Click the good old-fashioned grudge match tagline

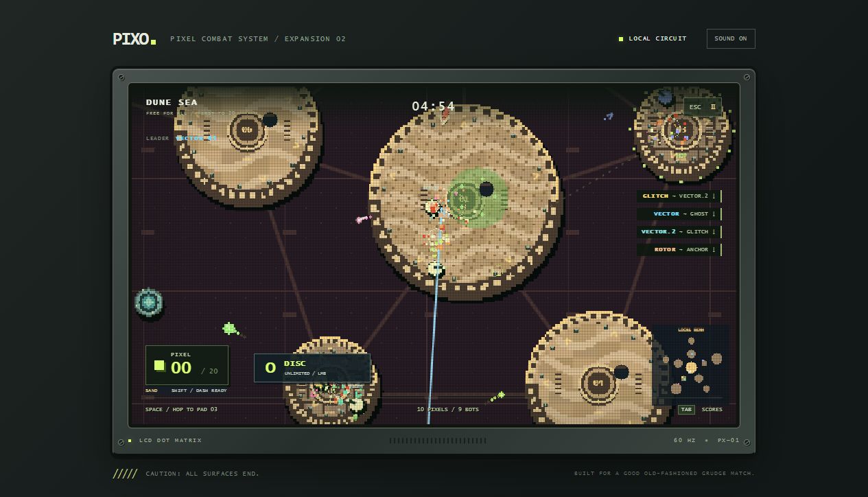pyautogui.click(x=664, y=474)
